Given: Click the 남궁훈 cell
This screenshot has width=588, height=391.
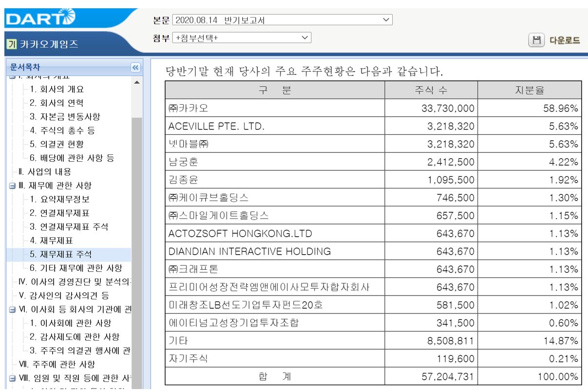Looking at the screenshot, I should coord(275,162).
